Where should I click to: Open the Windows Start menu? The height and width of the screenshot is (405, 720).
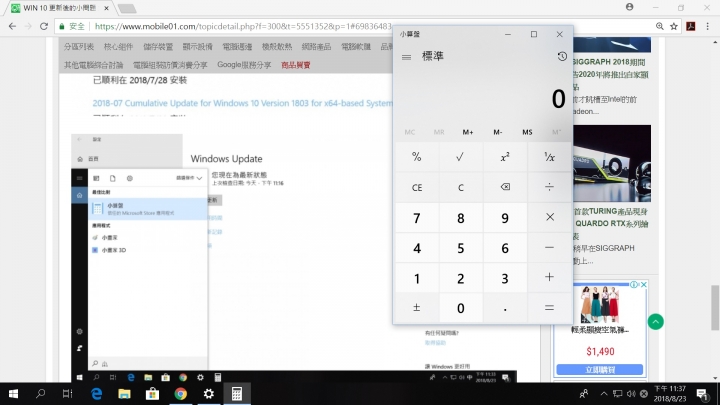pyautogui.click(x=13, y=394)
